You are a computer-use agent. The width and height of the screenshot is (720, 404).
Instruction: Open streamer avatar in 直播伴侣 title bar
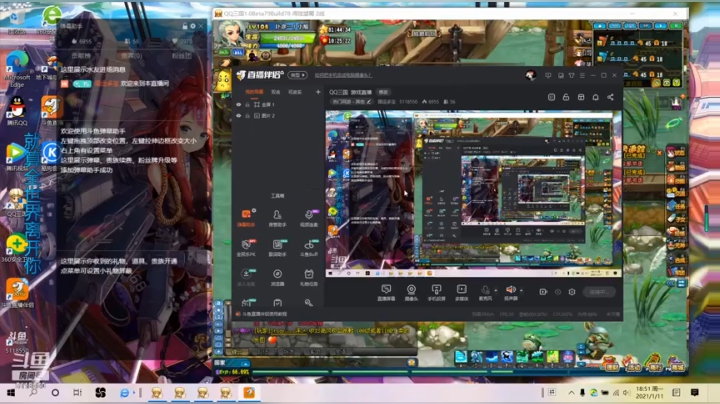531,75
